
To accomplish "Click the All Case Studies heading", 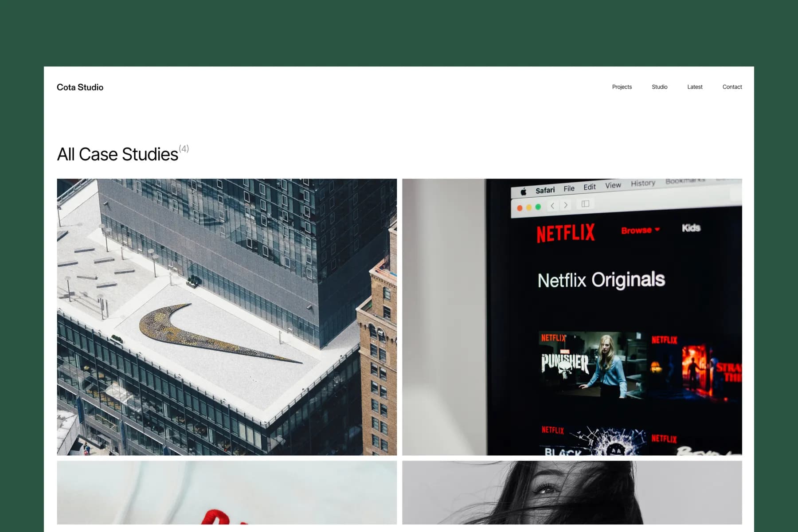I will [x=117, y=154].
